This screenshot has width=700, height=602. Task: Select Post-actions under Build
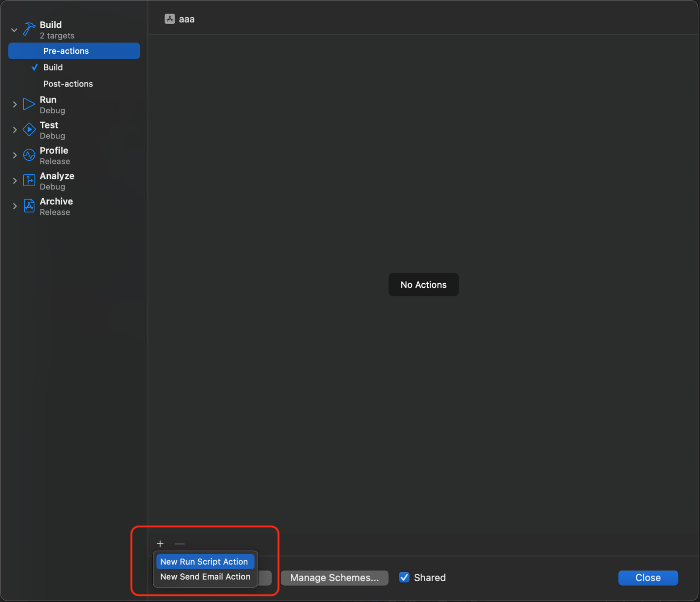[68, 84]
